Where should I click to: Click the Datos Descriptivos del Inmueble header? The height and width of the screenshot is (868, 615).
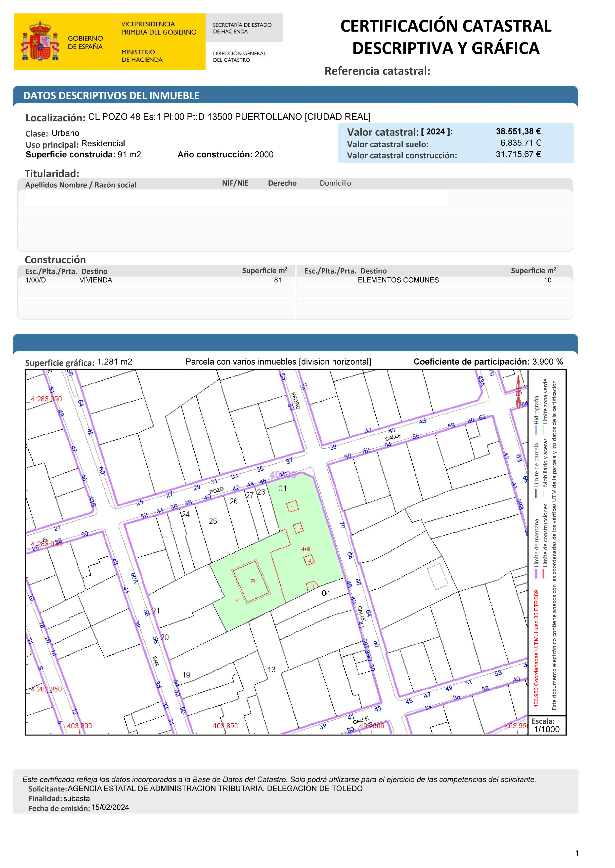[x=111, y=96]
